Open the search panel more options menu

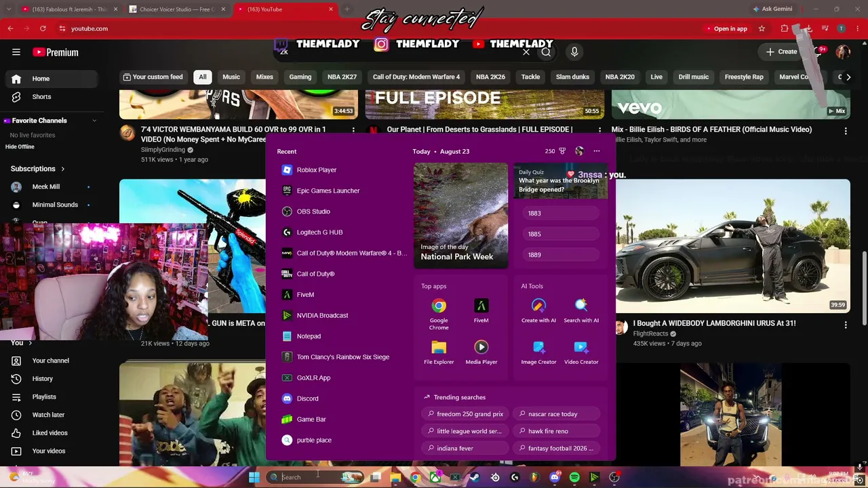coord(597,151)
